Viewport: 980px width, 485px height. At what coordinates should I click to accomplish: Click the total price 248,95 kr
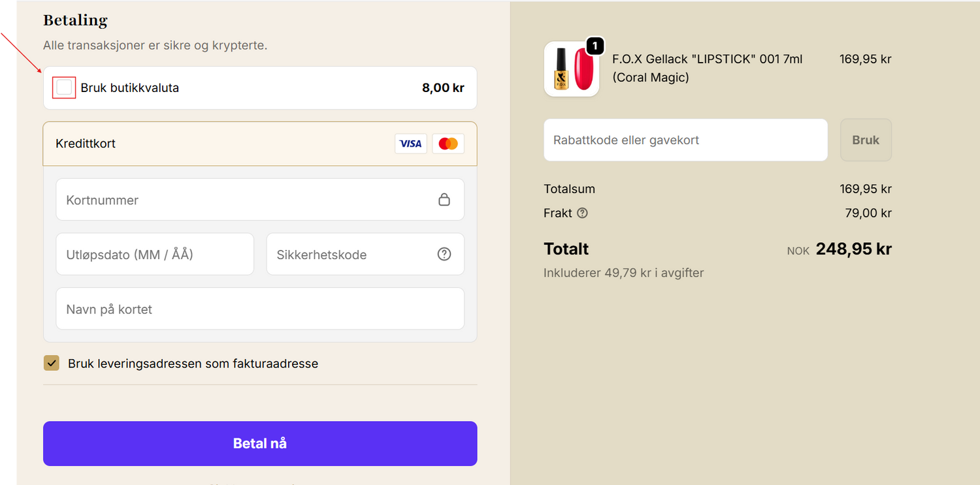853,249
